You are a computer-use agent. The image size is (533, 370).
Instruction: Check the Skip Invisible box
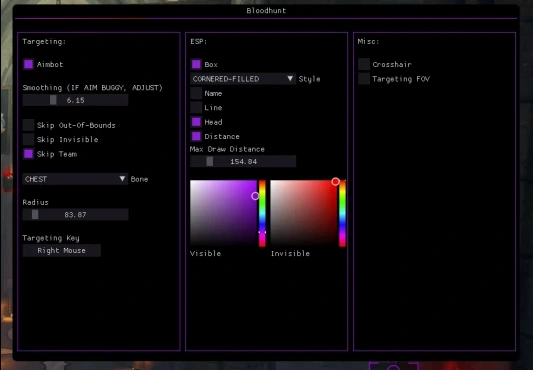tap(29, 139)
